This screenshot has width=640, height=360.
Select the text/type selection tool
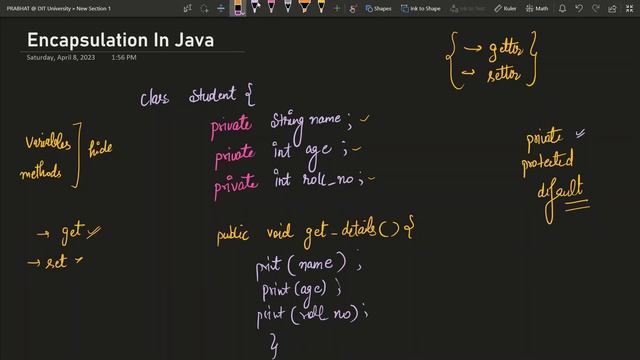[x=187, y=8]
